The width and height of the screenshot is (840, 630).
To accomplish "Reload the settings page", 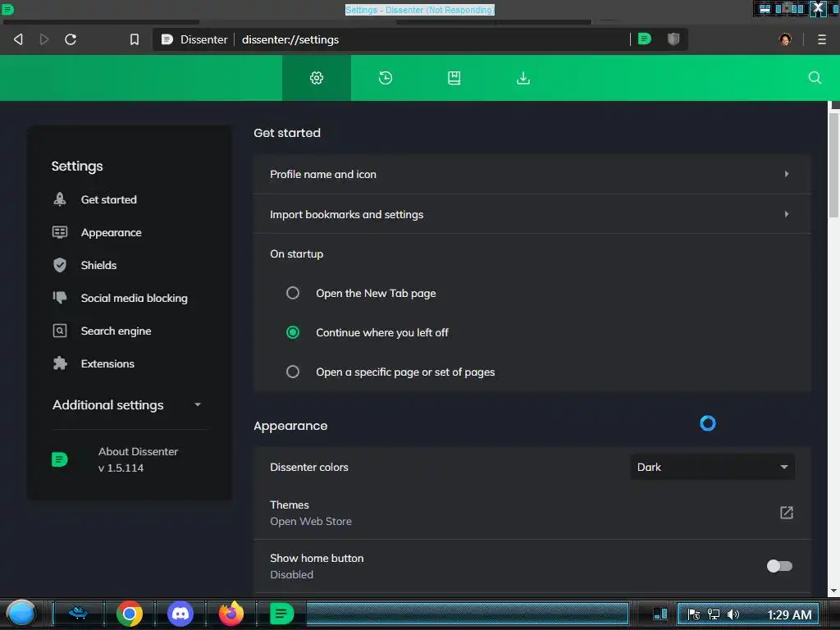I will [71, 39].
